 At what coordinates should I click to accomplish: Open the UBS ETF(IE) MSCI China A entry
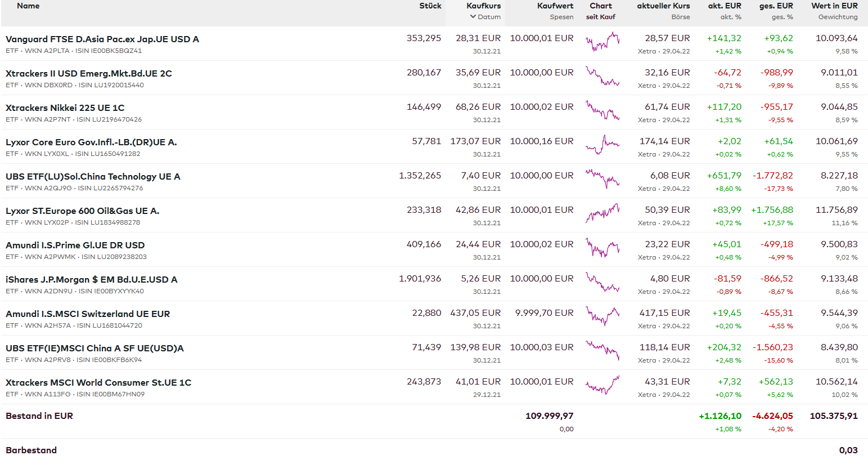[x=95, y=348]
